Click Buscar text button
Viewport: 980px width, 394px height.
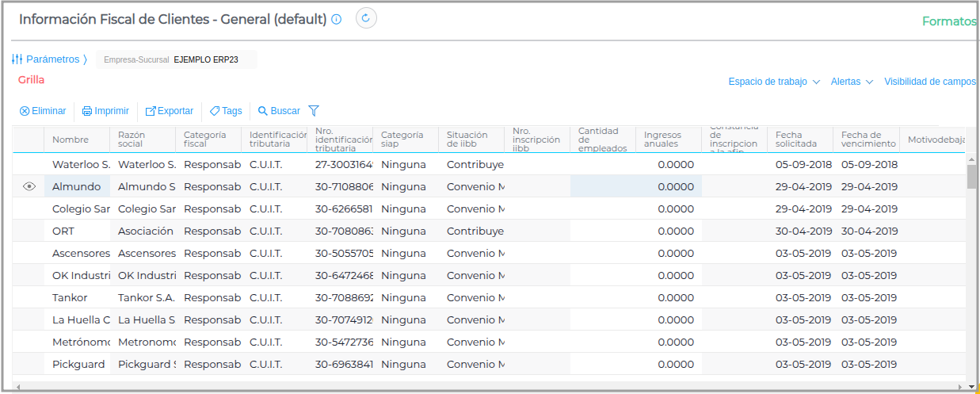(285, 111)
